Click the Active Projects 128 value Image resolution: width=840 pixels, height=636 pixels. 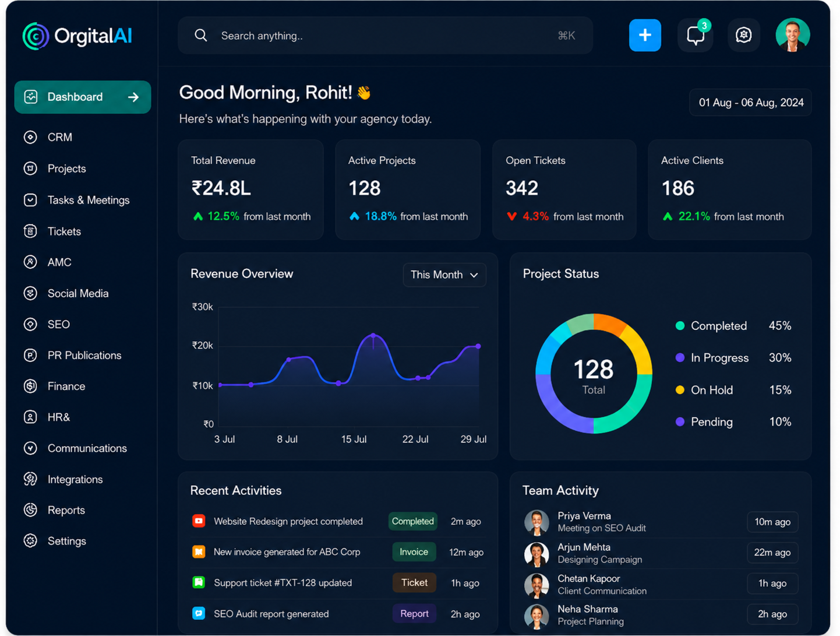pos(365,188)
